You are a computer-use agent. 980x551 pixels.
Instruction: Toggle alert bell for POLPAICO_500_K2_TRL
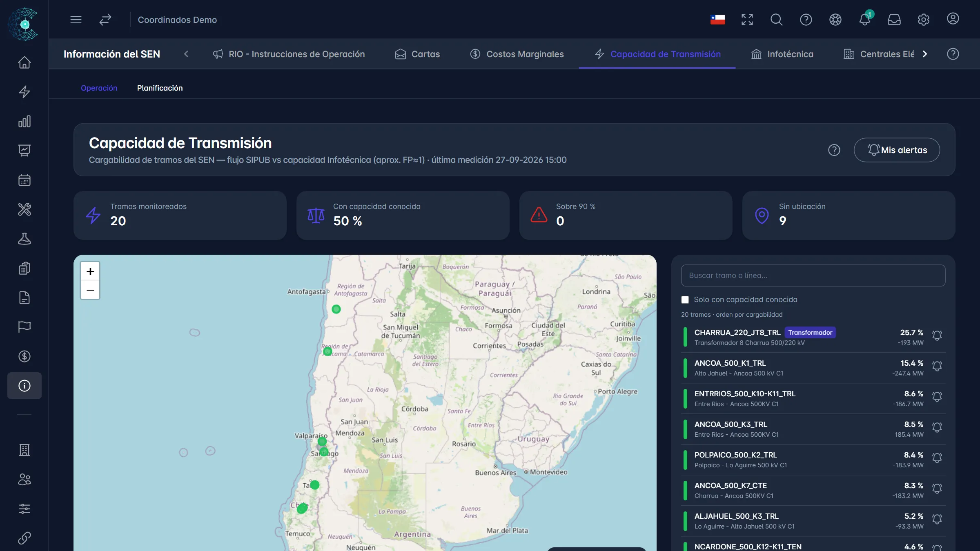coord(937,458)
